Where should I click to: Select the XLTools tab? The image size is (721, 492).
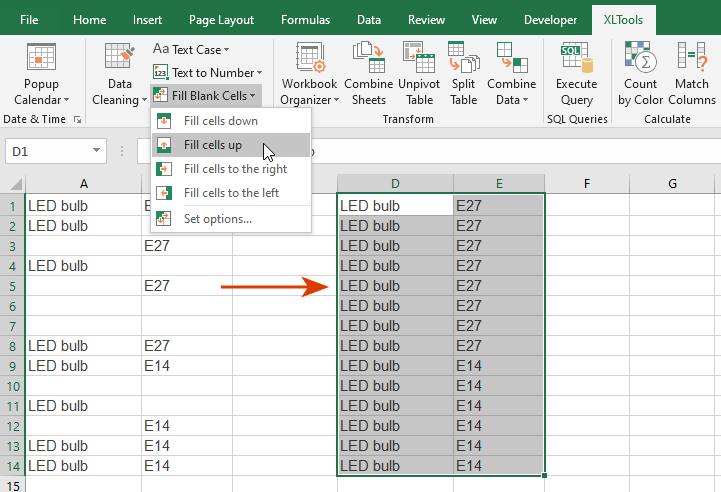tap(623, 20)
